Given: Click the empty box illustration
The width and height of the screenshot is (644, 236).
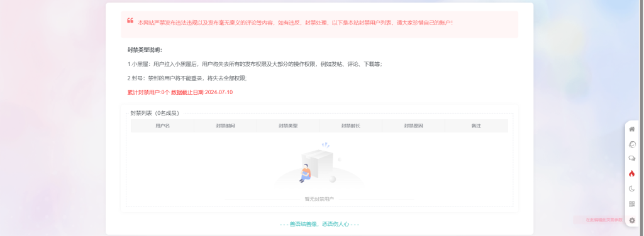Looking at the screenshot, I should coord(319,164).
